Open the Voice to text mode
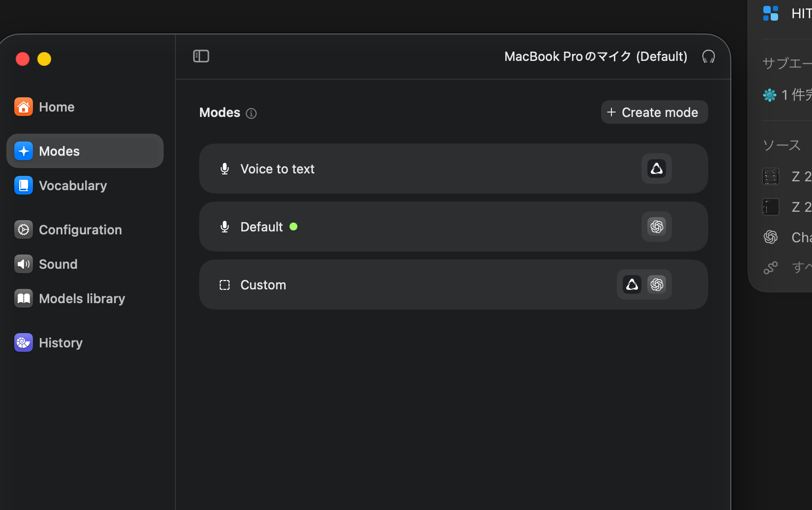The image size is (812, 510). coord(453,169)
